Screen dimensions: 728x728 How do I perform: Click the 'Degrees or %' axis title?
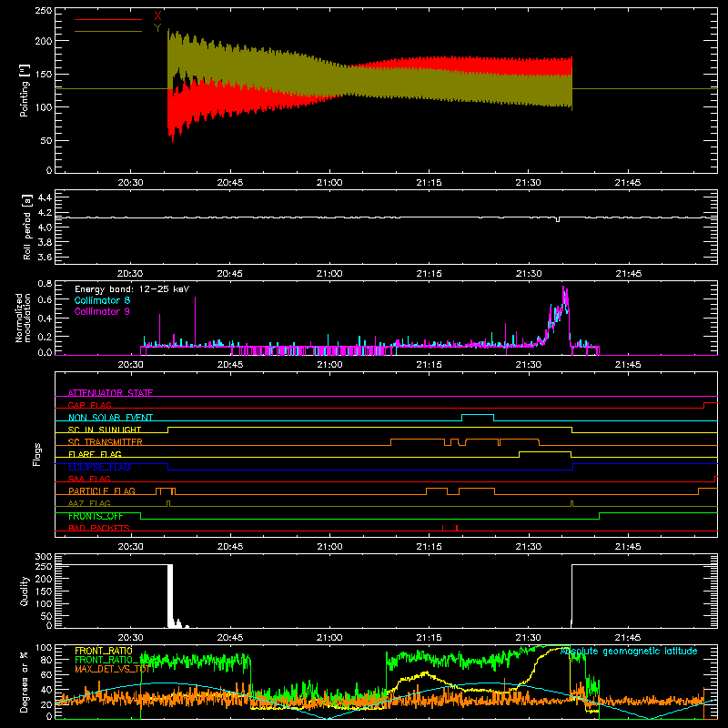click(25, 682)
